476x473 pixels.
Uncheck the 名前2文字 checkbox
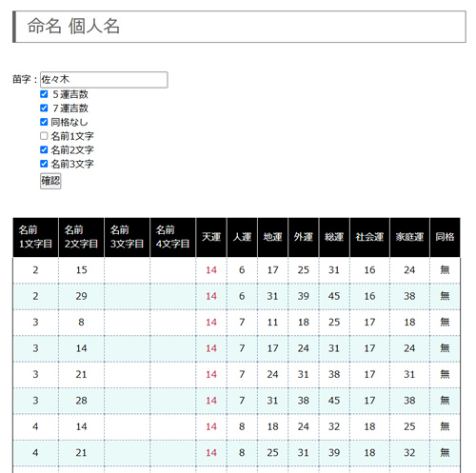click(x=44, y=149)
